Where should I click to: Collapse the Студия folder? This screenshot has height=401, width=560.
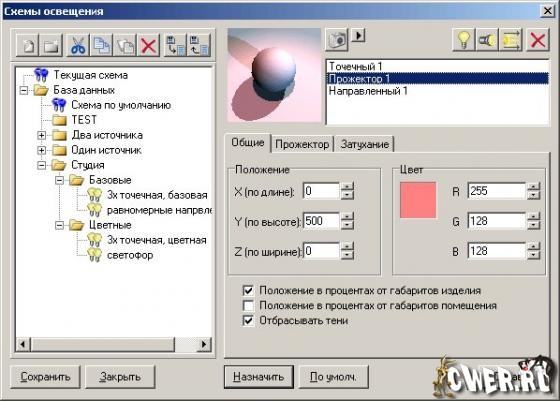click(x=41, y=165)
